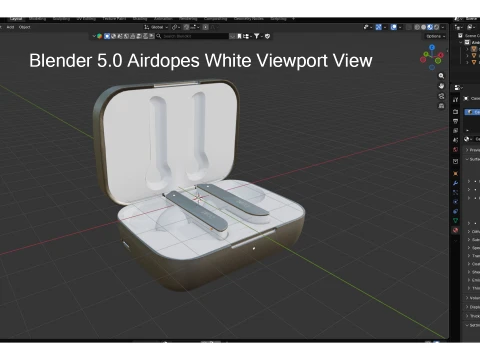This screenshot has height=360, width=480.
Task: Select the highlighted material slot in list
Action: click(x=472, y=112)
